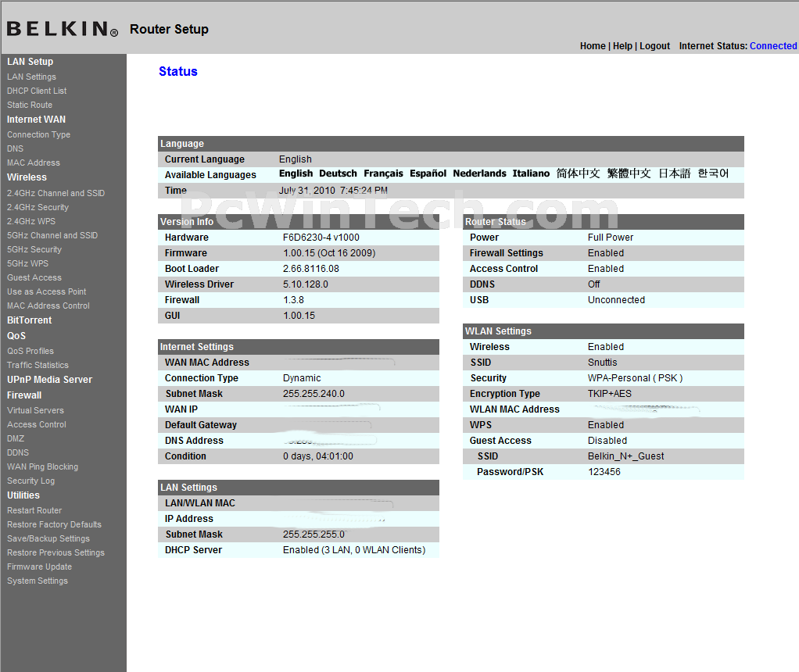
Task: Click the Connected internet status
Action: pyautogui.click(x=773, y=46)
